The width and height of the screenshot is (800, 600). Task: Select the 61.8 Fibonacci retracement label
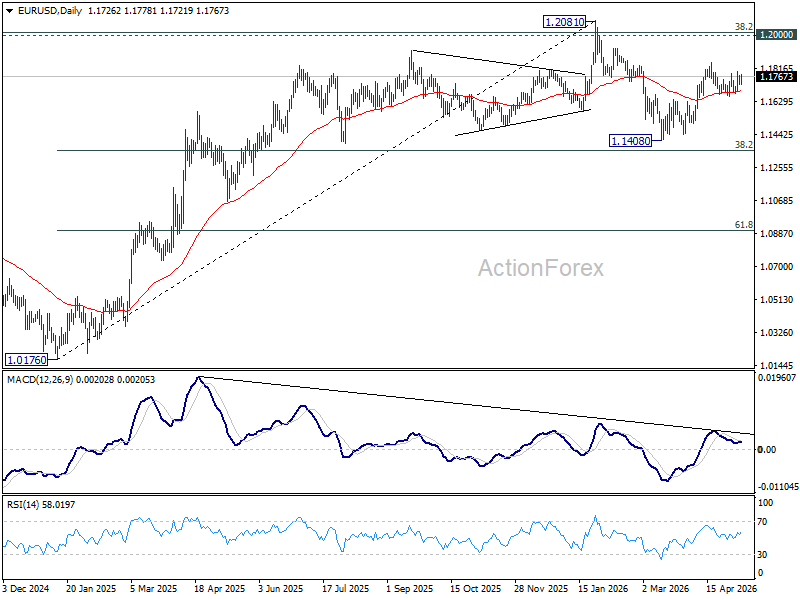point(743,224)
